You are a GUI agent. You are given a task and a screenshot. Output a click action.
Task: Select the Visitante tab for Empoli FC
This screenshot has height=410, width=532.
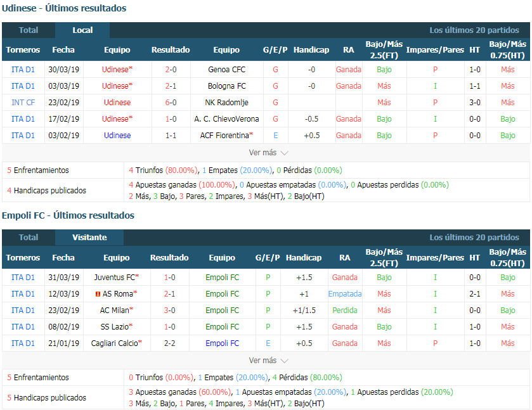coord(89,238)
